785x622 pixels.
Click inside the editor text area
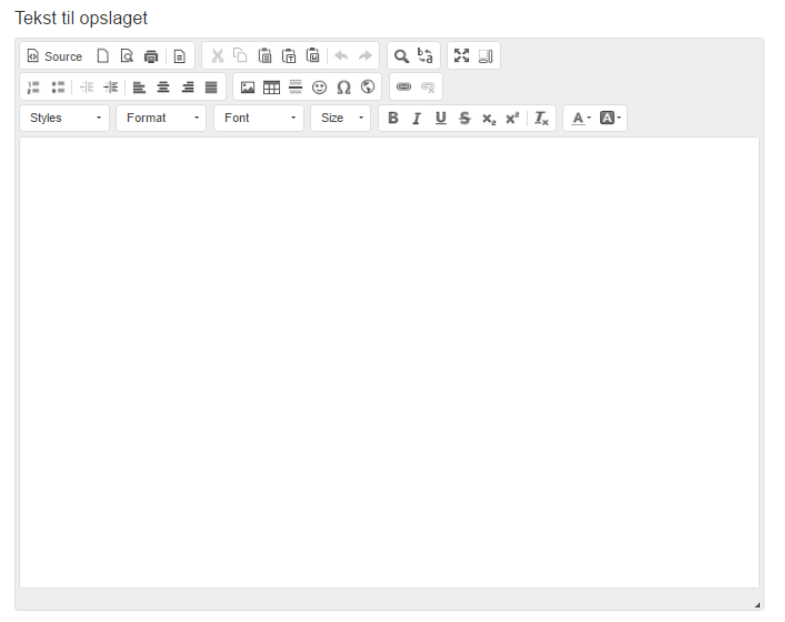coord(389,363)
